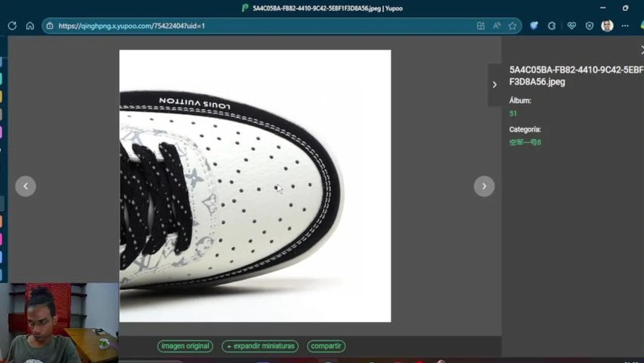Viewport: 644px width, 363px height.
Task: Reload the page with the refresh icon
Action: (12, 26)
